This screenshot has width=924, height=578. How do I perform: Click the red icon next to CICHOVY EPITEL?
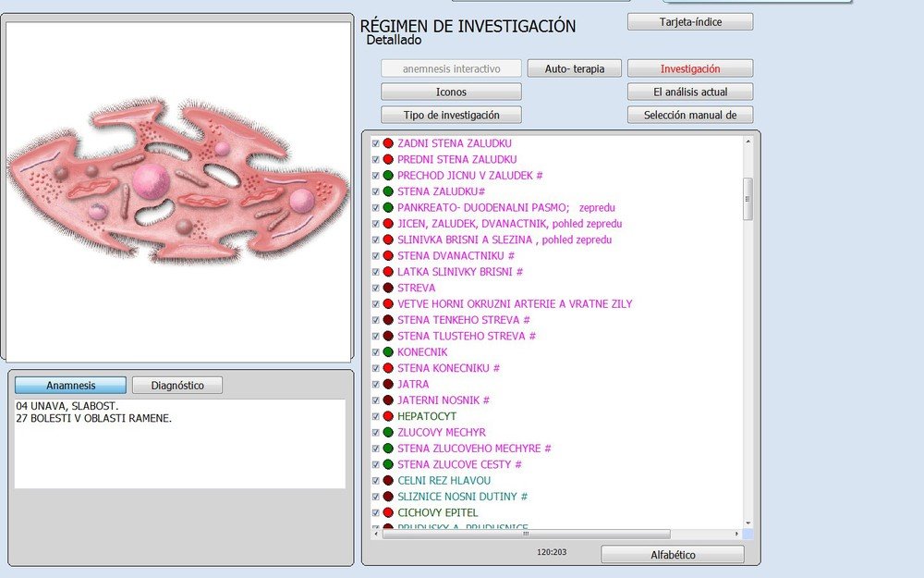tap(386, 511)
